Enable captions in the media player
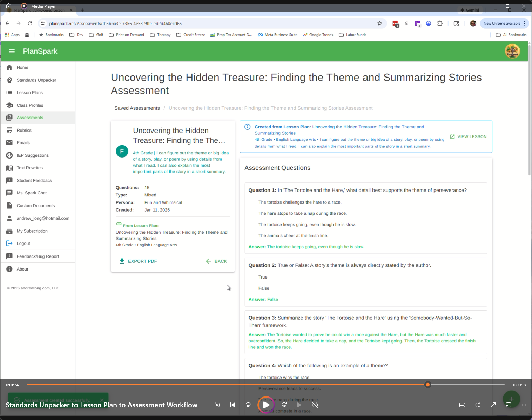The height and width of the screenshot is (420, 532). [x=462, y=405]
